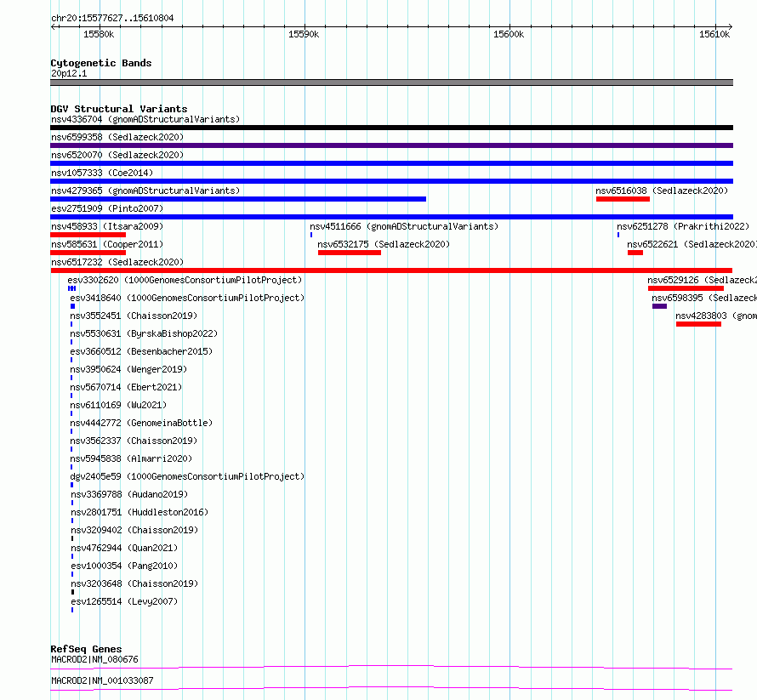Viewport: 757px width, 700px height.
Task: Open dgv2405e59 1000GenomesConsortiumPilotProject label
Action: 187,476
